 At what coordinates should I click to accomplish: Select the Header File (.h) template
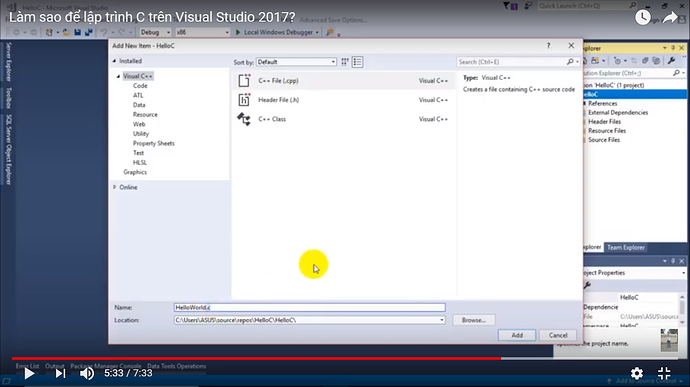(343, 100)
